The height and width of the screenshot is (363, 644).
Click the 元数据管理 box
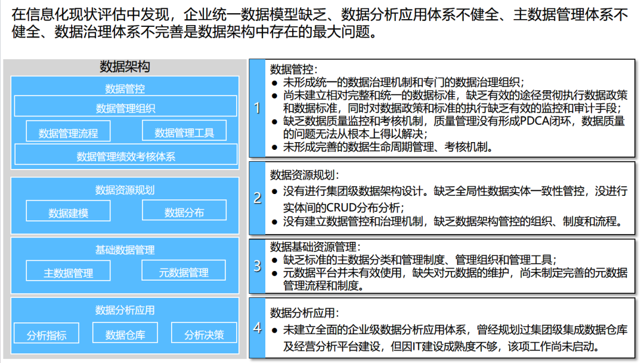point(184,271)
